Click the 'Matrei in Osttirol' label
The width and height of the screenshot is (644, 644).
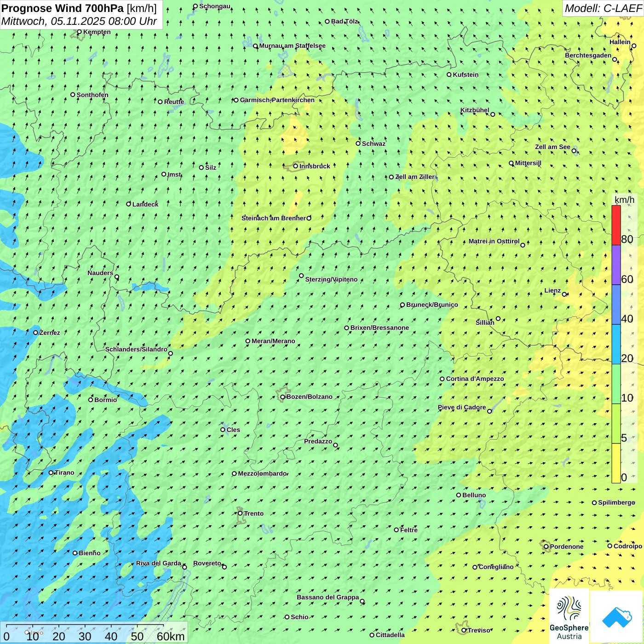[494, 241]
